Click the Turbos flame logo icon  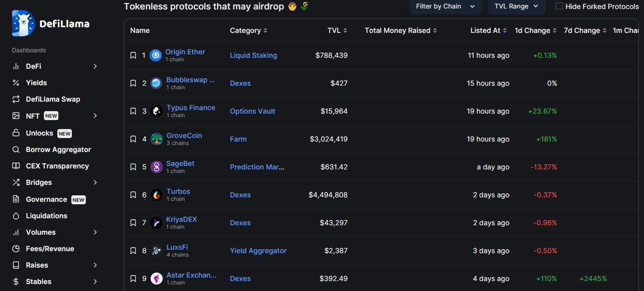[157, 195]
